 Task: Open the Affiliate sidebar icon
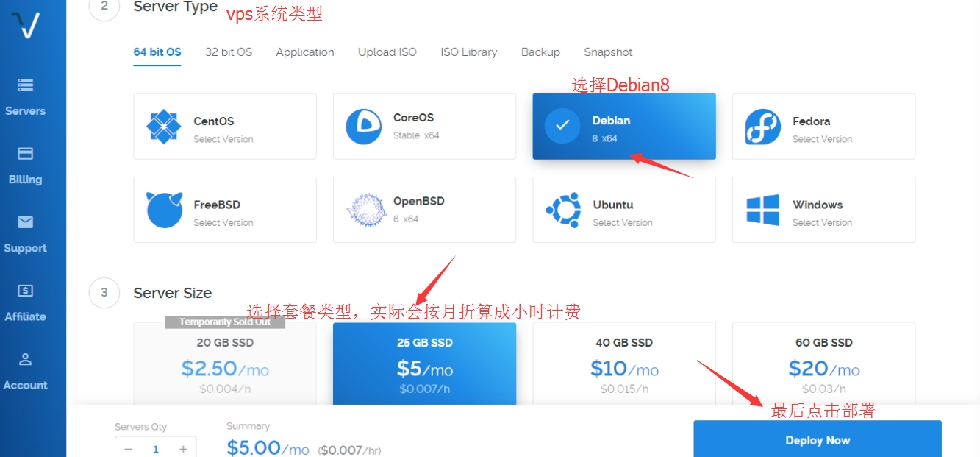click(25, 291)
